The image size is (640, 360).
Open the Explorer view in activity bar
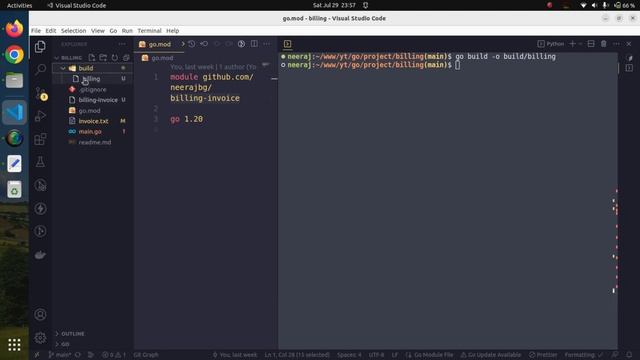point(40,47)
